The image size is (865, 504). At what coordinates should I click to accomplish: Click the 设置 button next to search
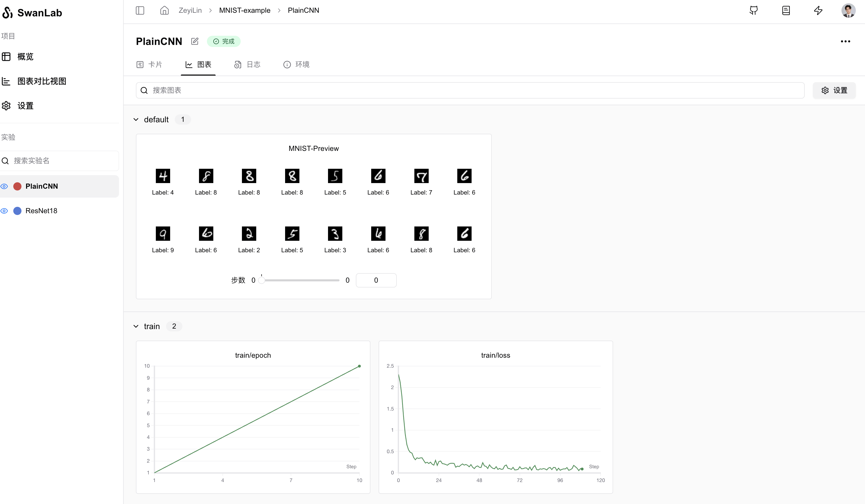pyautogui.click(x=834, y=90)
